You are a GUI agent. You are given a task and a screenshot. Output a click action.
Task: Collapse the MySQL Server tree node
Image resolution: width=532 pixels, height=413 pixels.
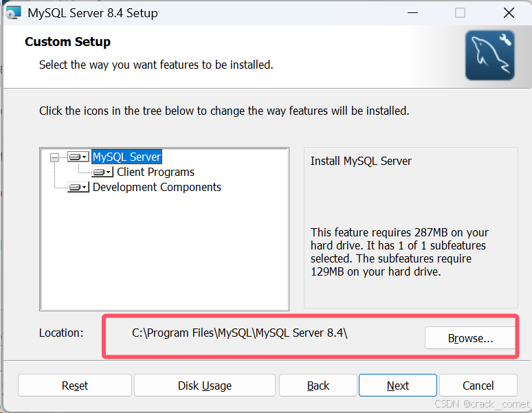(x=54, y=157)
